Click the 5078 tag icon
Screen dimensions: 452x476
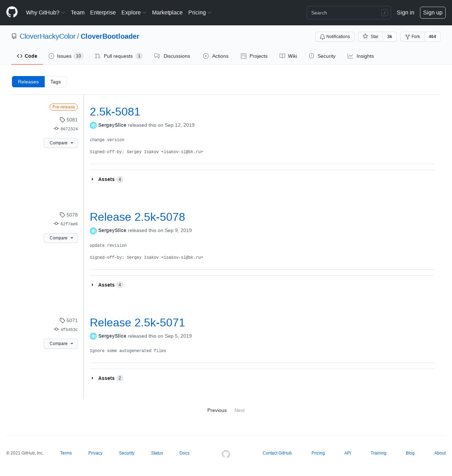point(62,215)
